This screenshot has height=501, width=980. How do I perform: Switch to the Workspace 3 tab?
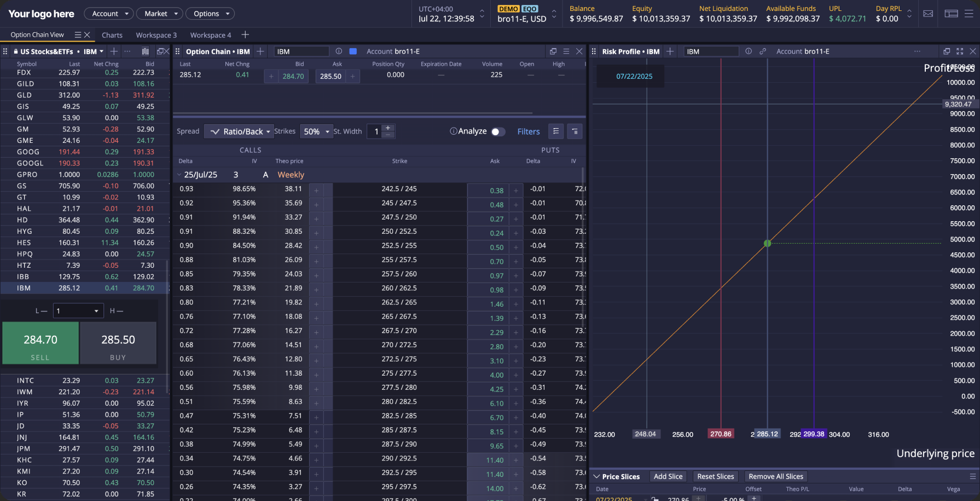[156, 35]
